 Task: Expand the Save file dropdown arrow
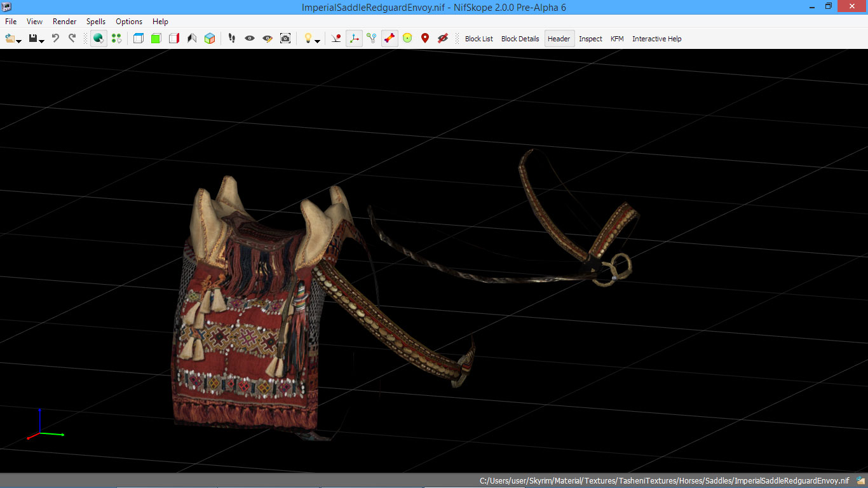[42, 41]
